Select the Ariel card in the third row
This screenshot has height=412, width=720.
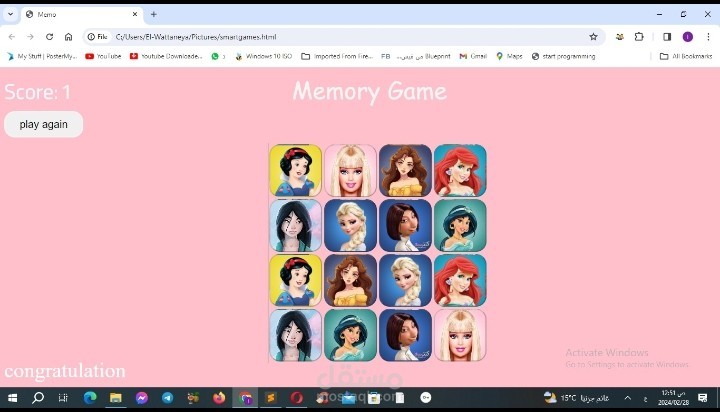(460, 280)
